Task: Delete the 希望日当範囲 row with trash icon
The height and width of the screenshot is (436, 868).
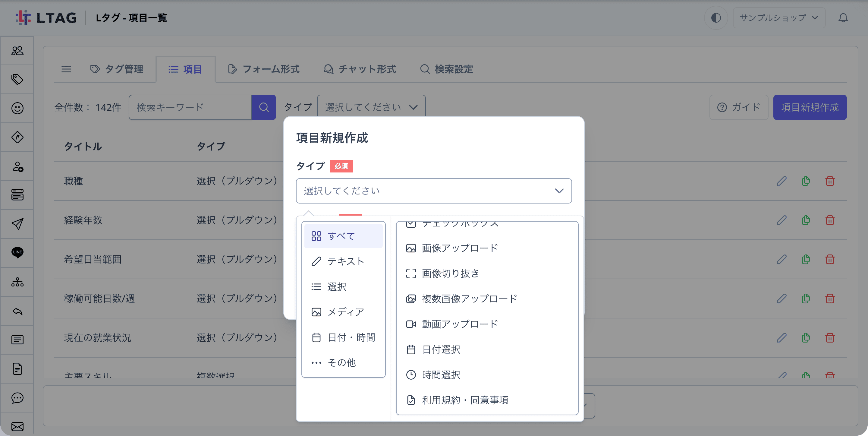Action: point(830,259)
